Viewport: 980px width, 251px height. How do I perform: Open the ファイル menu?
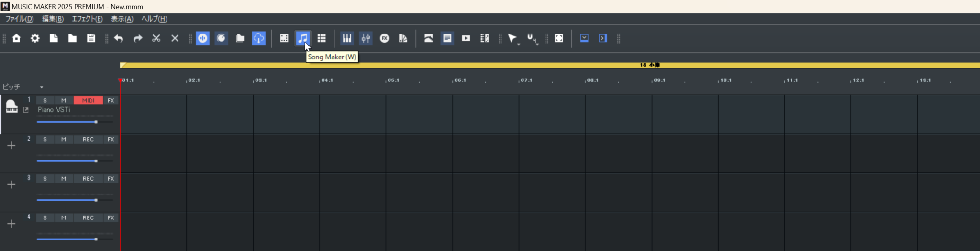pyautogui.click(x=19, y=19)
